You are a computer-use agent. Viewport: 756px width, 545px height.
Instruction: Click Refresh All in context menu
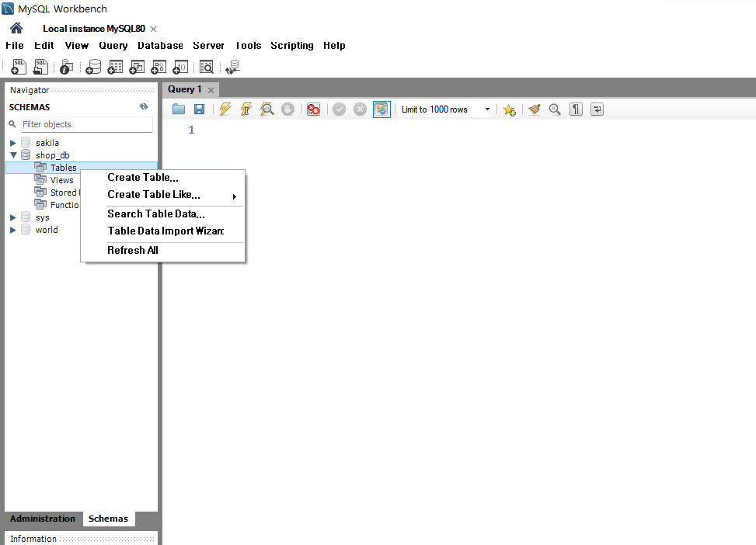coord(163,250)
